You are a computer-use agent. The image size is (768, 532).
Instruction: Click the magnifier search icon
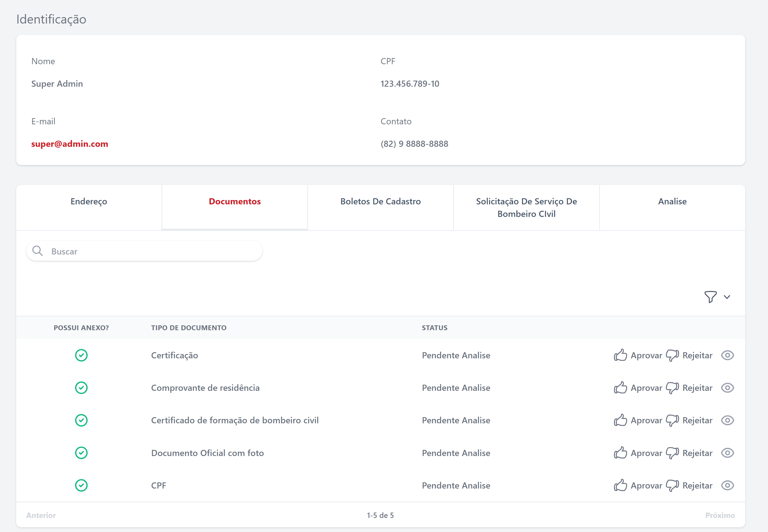point(37,251)
